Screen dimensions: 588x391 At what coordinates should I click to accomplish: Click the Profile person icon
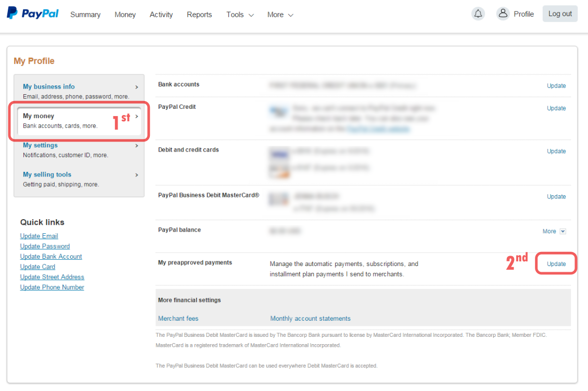point(503,14)
